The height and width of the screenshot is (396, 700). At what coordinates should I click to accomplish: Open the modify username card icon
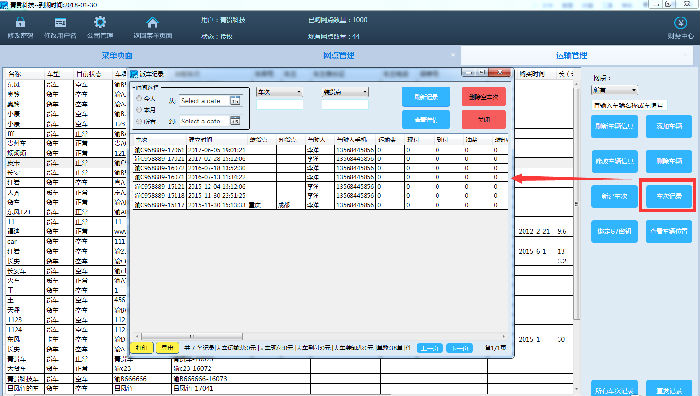point(60,22)
